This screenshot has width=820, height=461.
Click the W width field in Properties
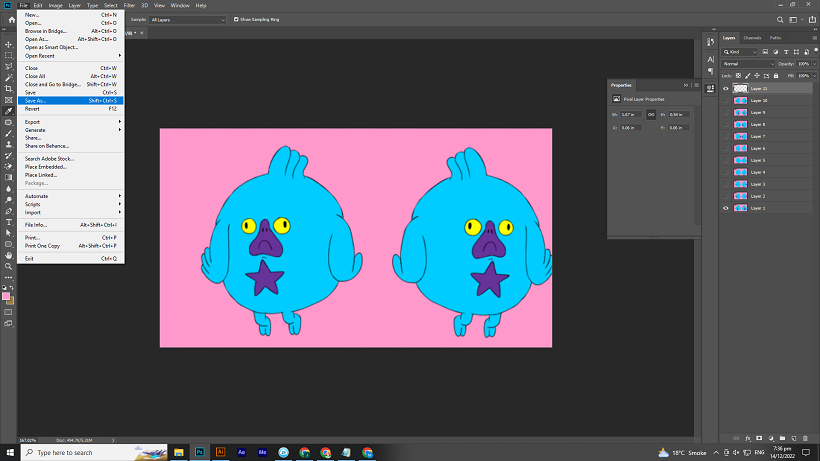point(631,114)
